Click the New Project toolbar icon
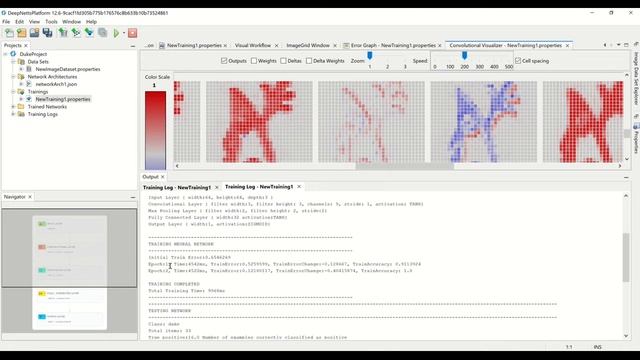 coord(9,33)
